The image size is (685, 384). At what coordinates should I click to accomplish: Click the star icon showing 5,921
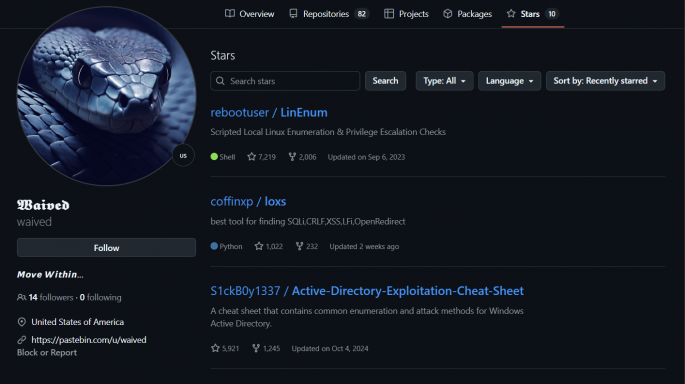pyautogui.click(x=215, y=348)
